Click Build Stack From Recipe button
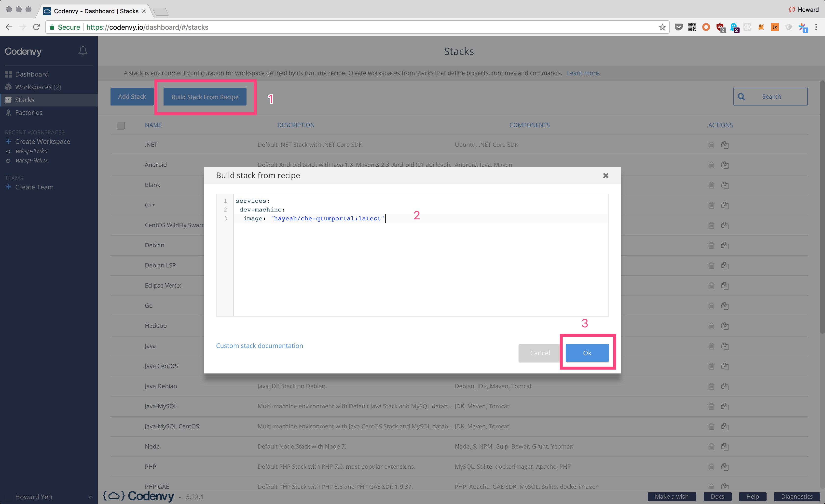 [x=205, y=97]
